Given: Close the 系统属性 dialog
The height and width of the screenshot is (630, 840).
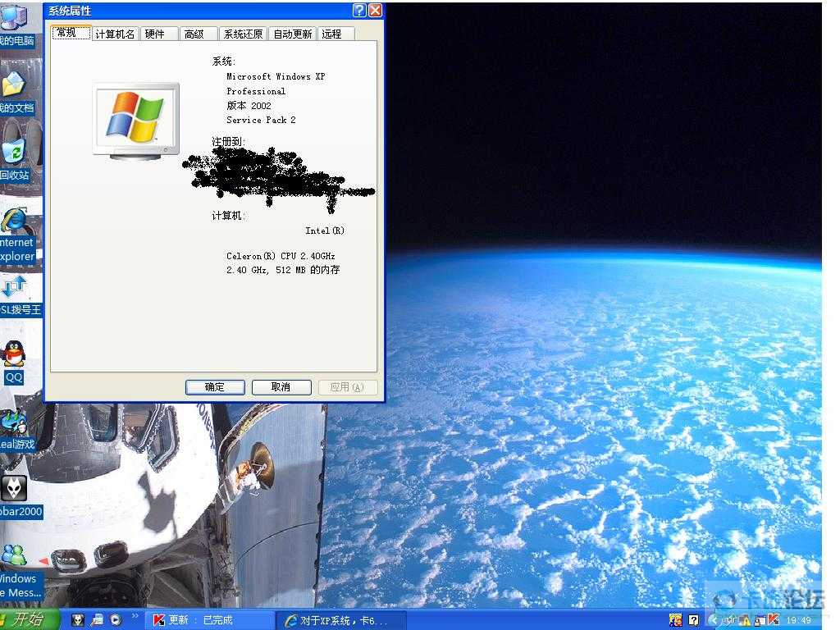Looking at the screenshot, I should (376, 10).
